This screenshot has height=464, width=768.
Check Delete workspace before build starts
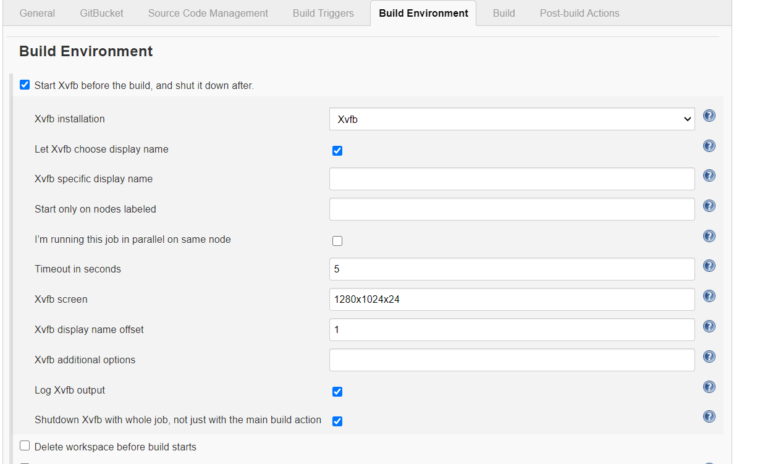25,446
